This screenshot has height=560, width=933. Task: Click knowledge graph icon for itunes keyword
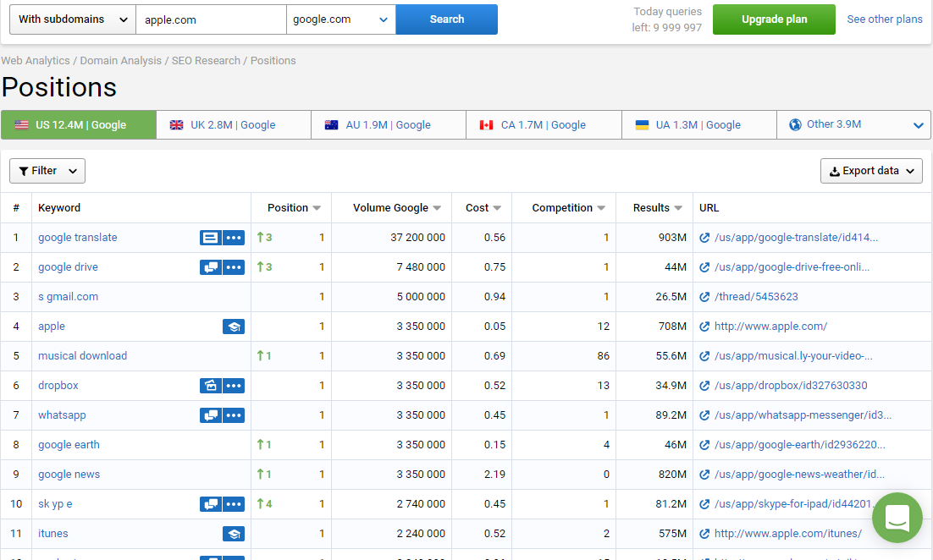click(234, 534)
